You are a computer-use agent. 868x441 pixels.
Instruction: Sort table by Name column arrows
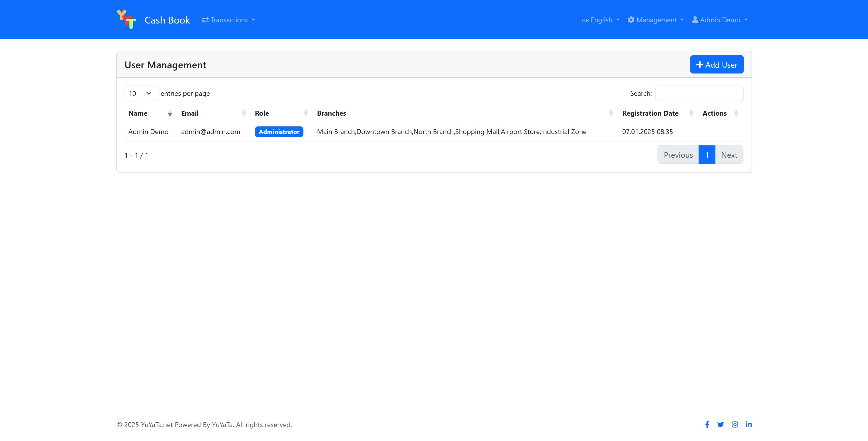[170, 113]
